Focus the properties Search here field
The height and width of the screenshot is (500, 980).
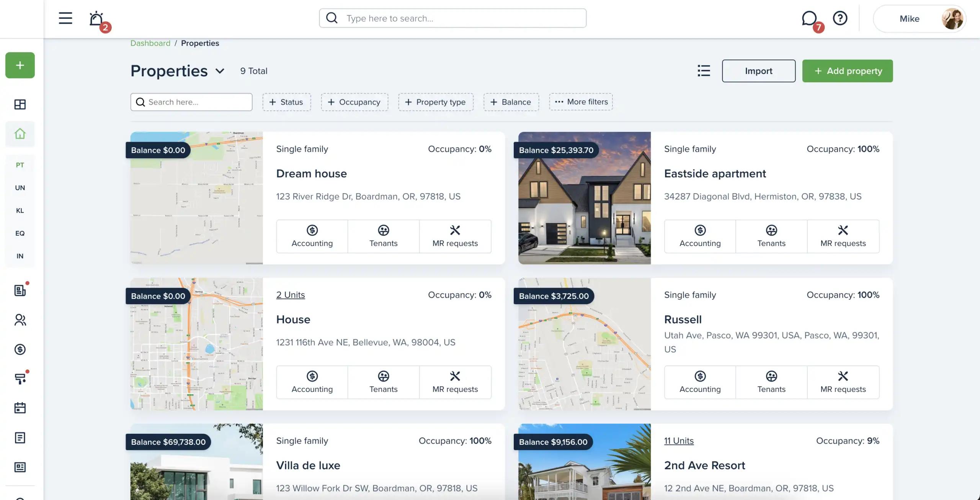[191, 102]
